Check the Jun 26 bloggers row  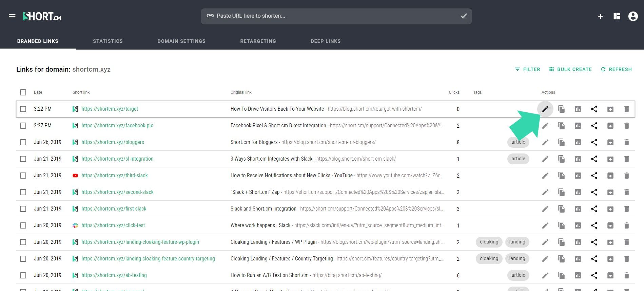(23, 142)
